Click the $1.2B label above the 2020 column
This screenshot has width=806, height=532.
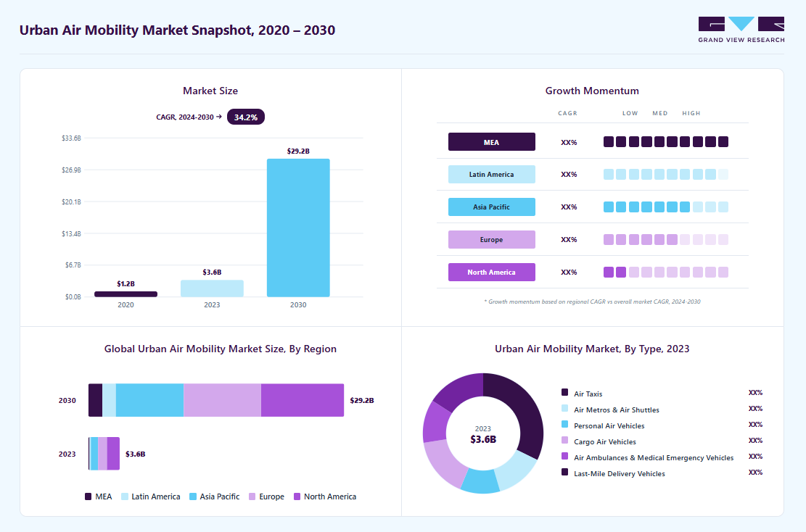pos(126,283)
